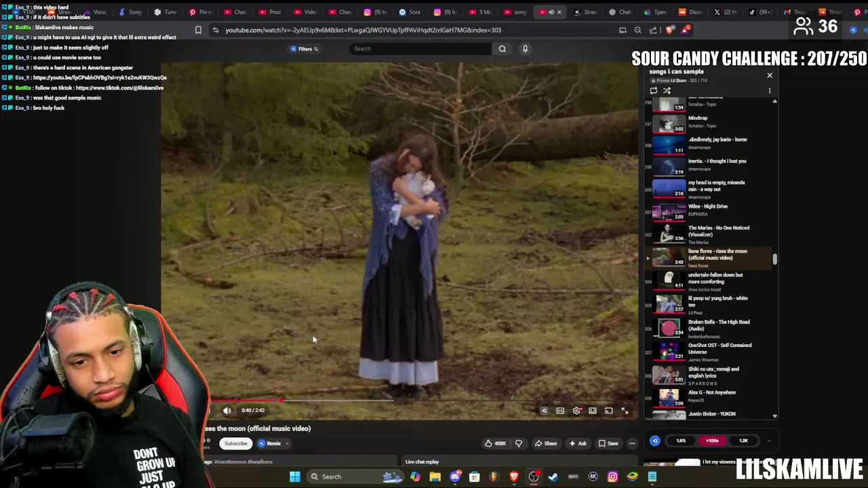The width and height of the screenshot is (868, 488).
Task: Open FL Studio from the taskbar
Action: (x=494, y=476)
